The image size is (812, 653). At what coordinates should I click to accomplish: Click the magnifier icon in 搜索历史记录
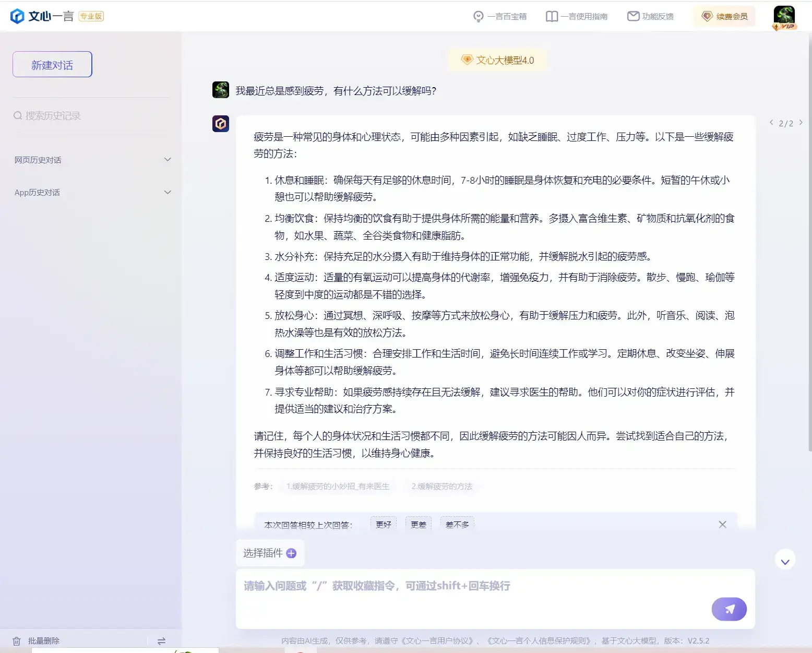tap(17, 115)
